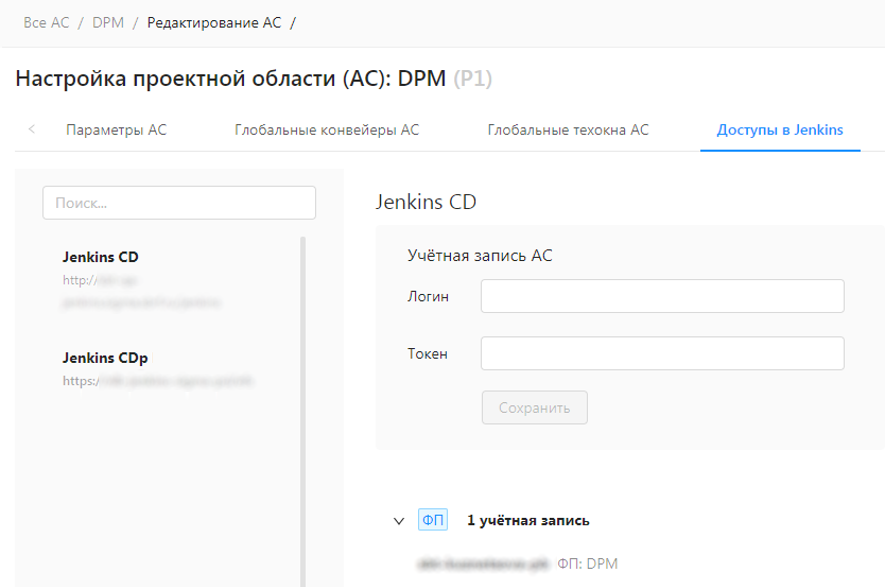The height and width of the screenshot is (587, 885).
Task: Collapse the account list chevron
Action: coord(399,521)
